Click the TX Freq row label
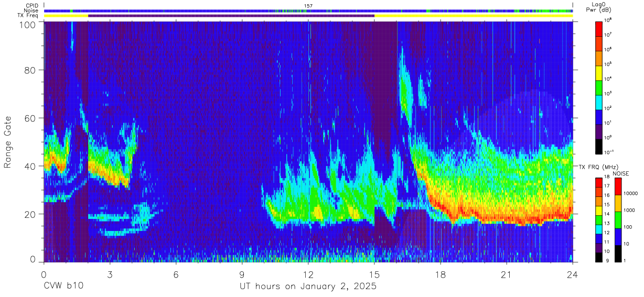This screenshot has width=644, height=297. (x=27, y=16)
